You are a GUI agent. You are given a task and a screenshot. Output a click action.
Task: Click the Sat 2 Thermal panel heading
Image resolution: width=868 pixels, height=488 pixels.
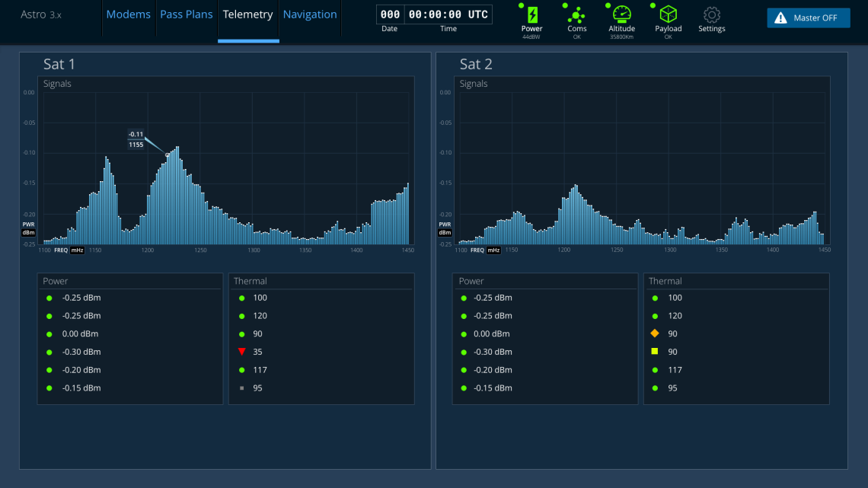point(665,281)
